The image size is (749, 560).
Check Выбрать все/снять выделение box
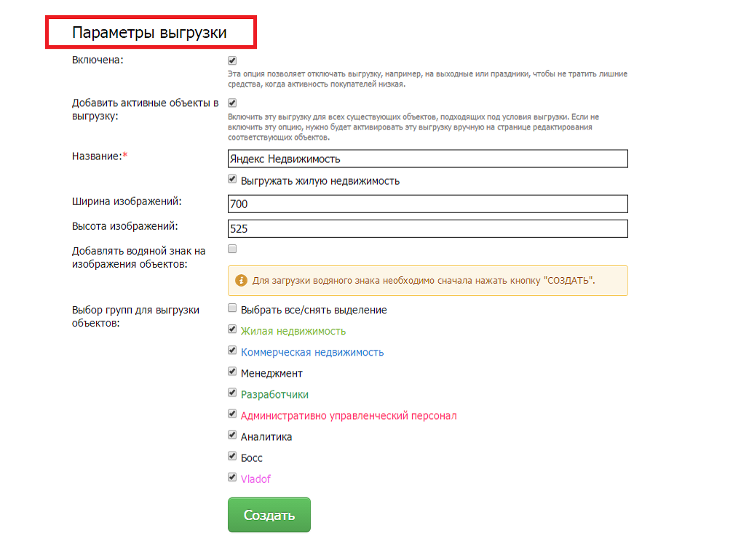coord(232,308)
